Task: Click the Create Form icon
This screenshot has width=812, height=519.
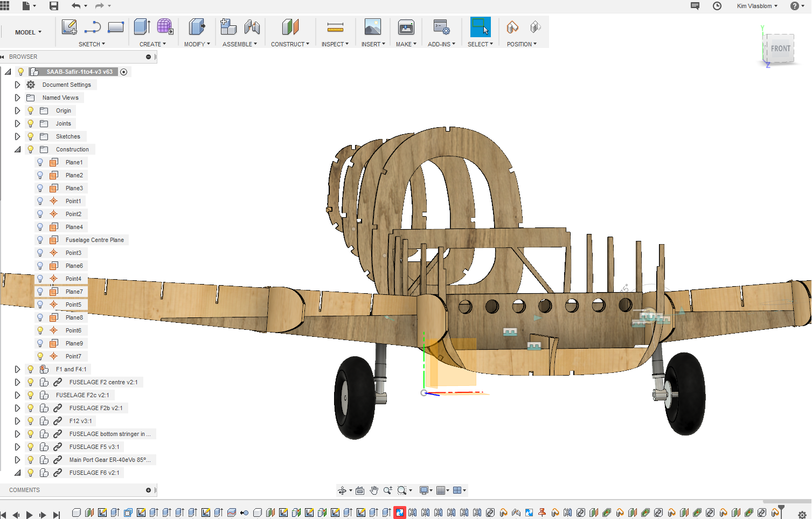Action: (165, 27)
